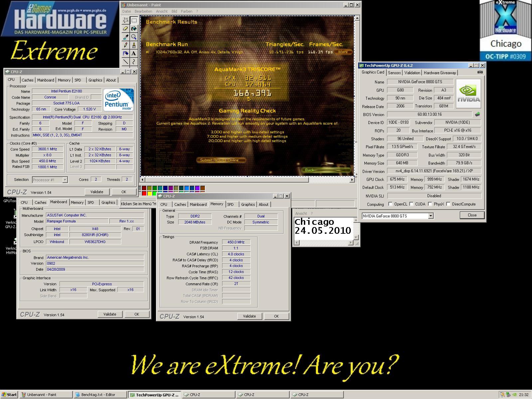Switch to Unbenannt - Paint taskbar button
The height and width of the screenshot is (399, 532).
(46, 395)
